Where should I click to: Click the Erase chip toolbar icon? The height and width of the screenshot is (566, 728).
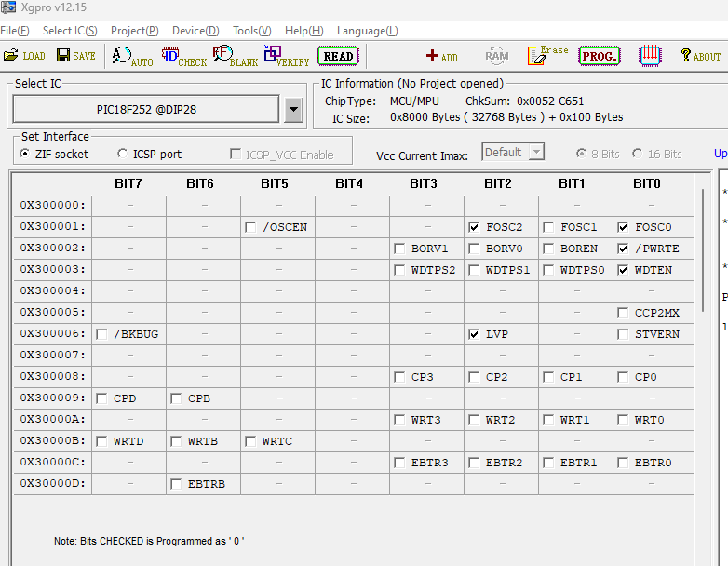pyautogui.click(x=547, y=56)
